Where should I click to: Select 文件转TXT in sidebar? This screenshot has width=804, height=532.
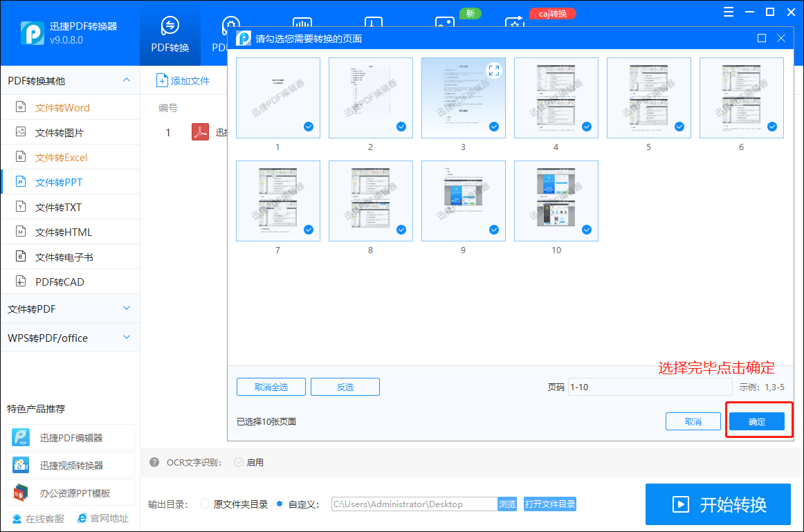(70, 207)
